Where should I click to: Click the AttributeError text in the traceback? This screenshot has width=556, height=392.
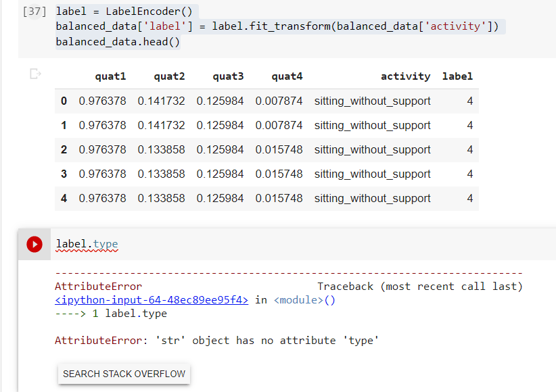pos(98,286)
